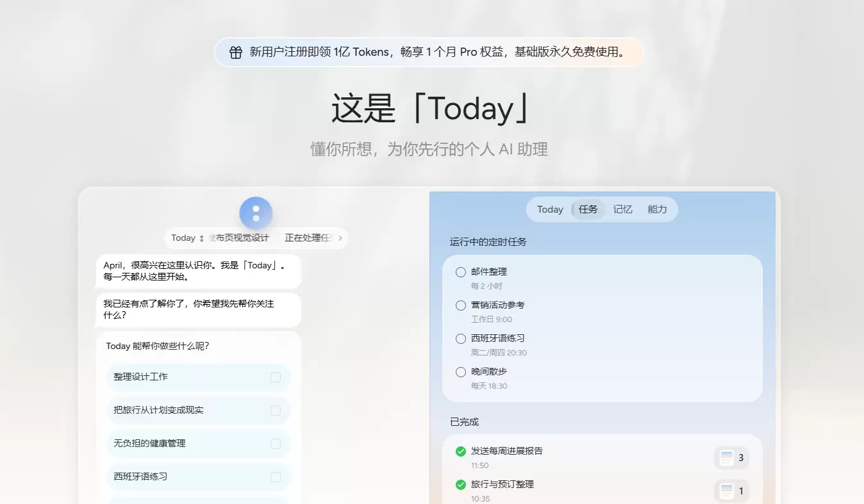Click the blue Today assistant avatar orb
This screenshot has width=864, height=504.
pyautogui.click(x=256, y=213)
